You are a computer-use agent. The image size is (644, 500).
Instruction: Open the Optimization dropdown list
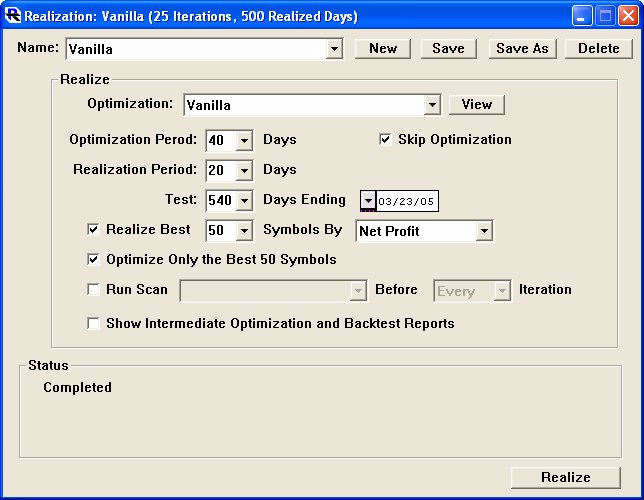pyautogui.click(x=431, y=105)
